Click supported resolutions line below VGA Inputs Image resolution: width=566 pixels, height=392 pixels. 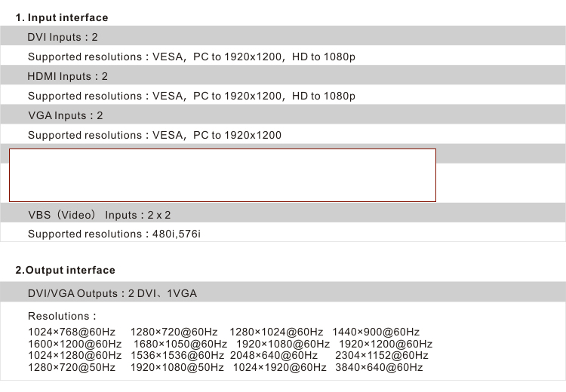click(154, 135)
